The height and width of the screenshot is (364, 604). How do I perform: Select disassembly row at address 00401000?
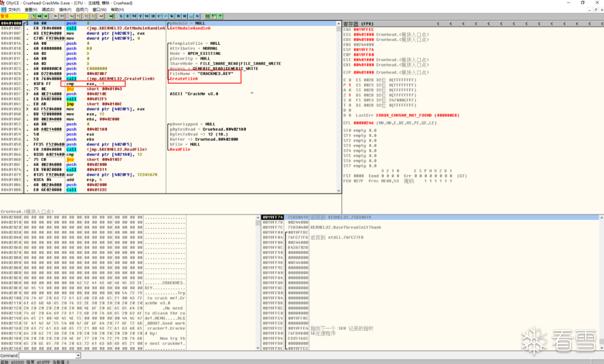coord(169,23)
